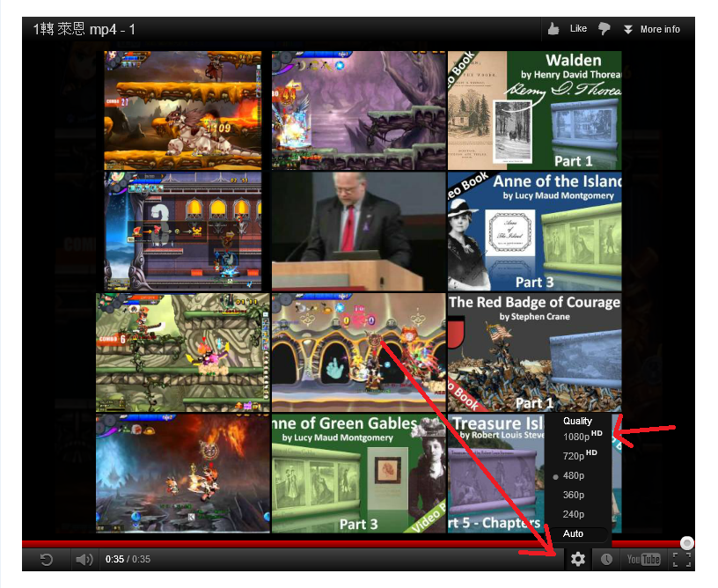The width and height of the screenshot is (718, 588).
Task: Open Treasure Island Part 5 video
Action: [x=496, y=474]
